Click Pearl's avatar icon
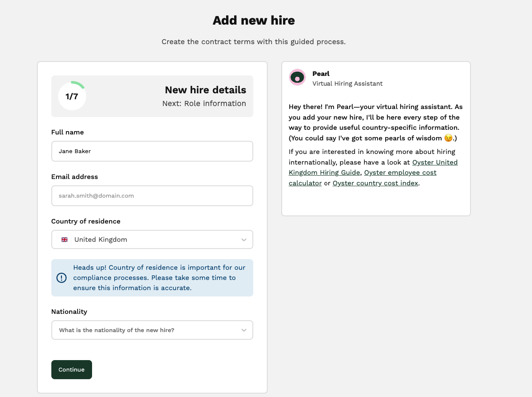This screenshot has width=532, height=397. [x=297, y=77]
